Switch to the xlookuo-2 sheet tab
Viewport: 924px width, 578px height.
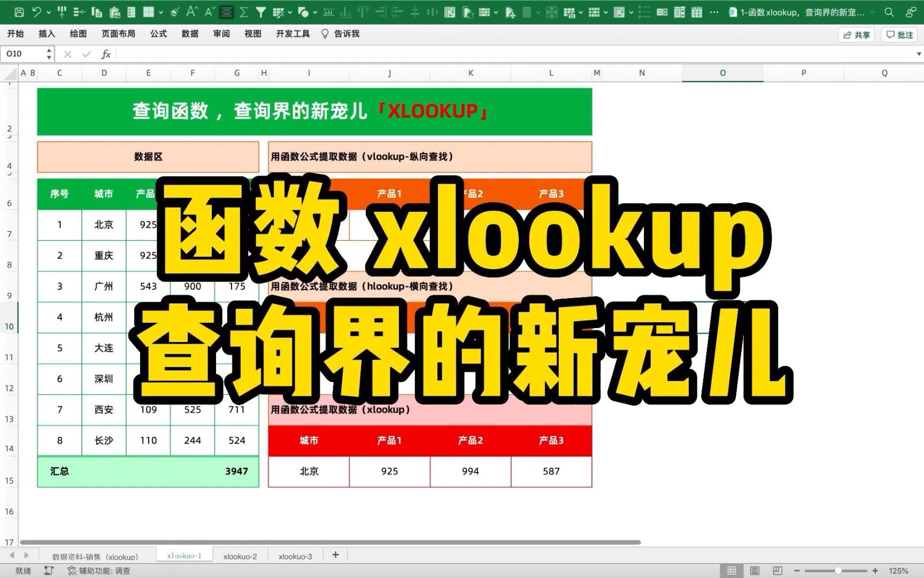point(240,556)
